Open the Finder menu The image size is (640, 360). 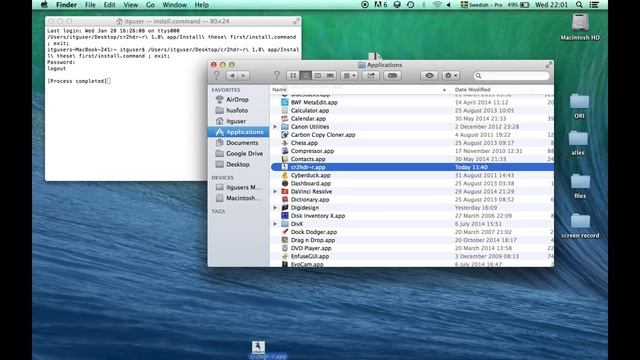66,5
